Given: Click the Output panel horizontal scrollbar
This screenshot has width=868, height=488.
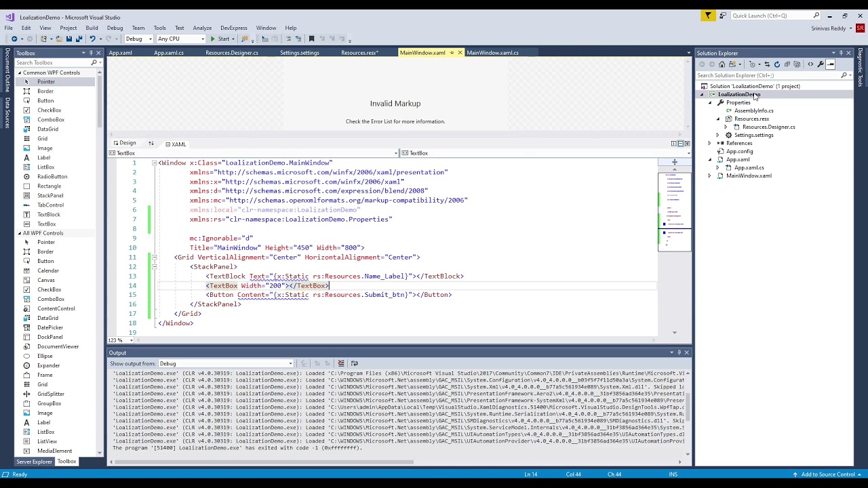Looking at the screenshot, I should click(264, 462).
